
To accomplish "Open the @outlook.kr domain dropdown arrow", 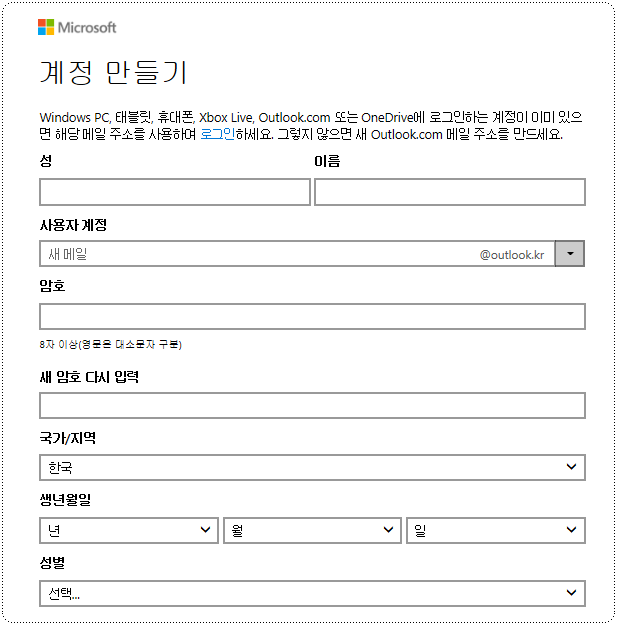I will point(570,254).
